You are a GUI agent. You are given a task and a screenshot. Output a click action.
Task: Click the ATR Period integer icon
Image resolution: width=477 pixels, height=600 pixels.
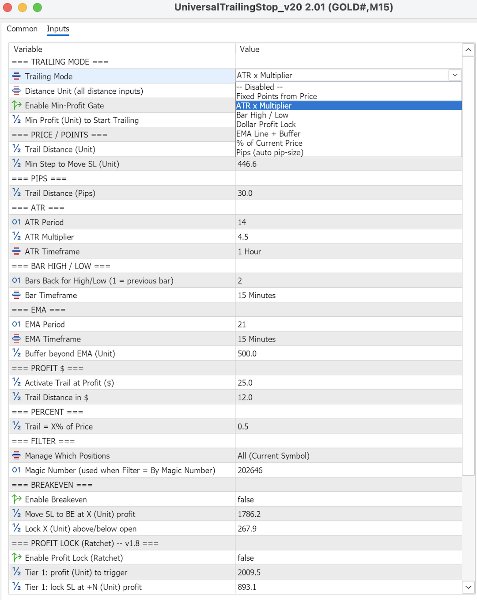click(x=16, y=222)
